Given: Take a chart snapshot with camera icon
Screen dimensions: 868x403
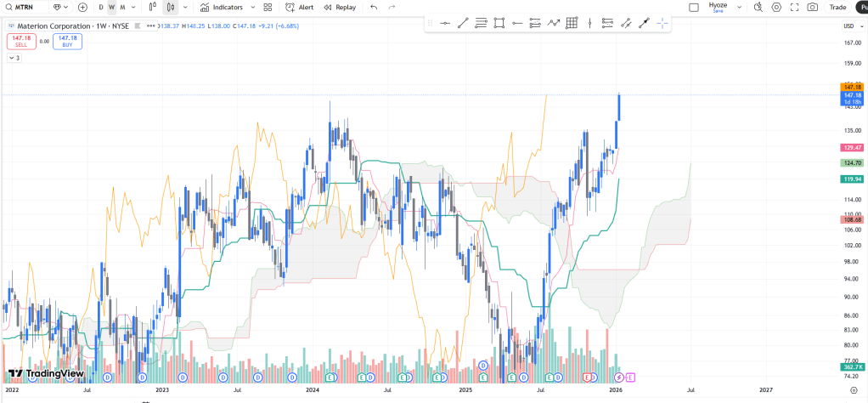Looking at the screenshot, I should click(x=813, y=7).
